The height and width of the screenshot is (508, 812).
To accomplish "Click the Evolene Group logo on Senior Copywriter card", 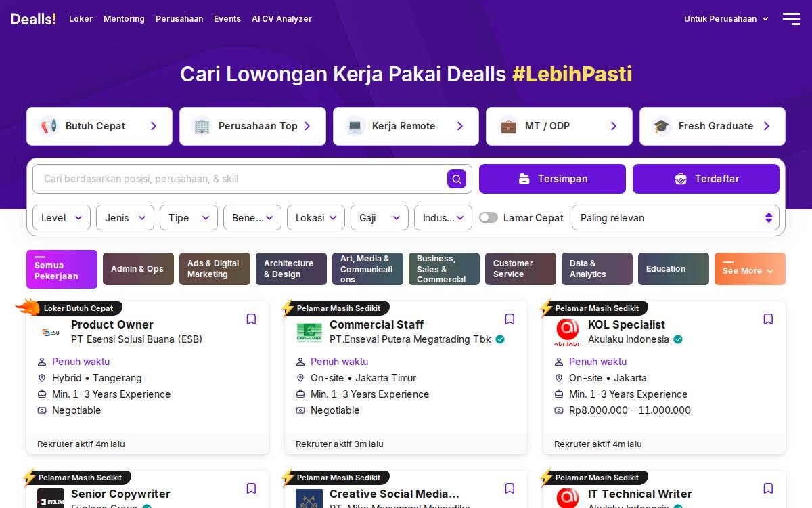I will coord(51,499).
